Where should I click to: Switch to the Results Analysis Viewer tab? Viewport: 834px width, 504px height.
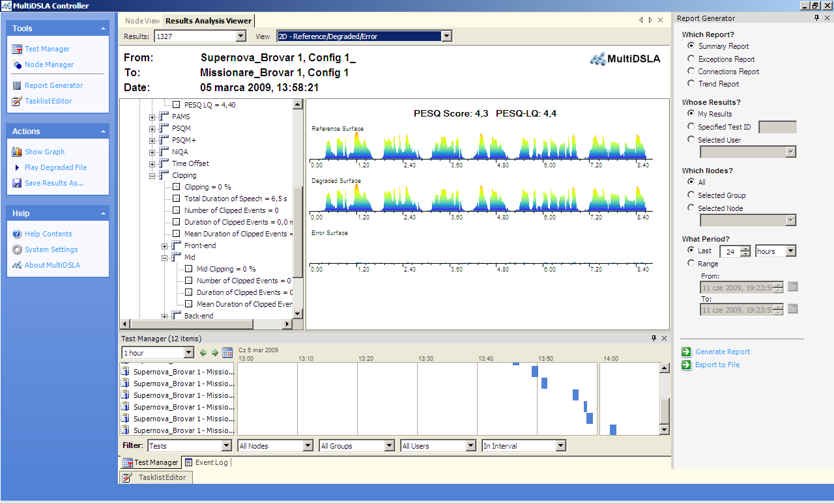208,21
